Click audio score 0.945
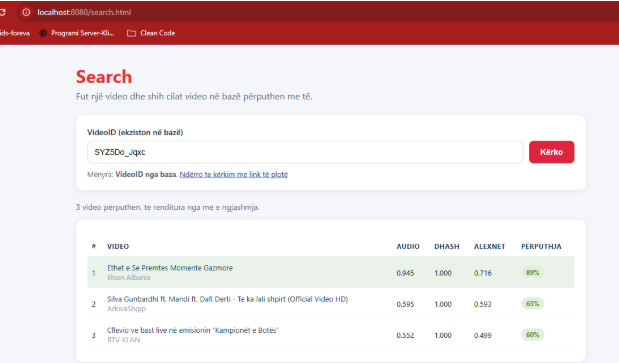Image resolution: width=619 pixels, height=363 pixels. click(x=405, y=273)
